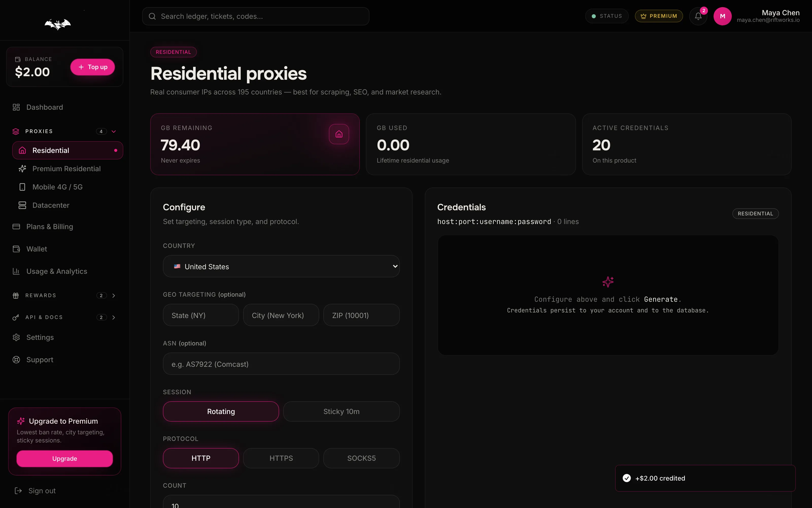The image size is (812, 508).
Task: Click the Usage & Analytics chart icon
Action: (16, 271)
